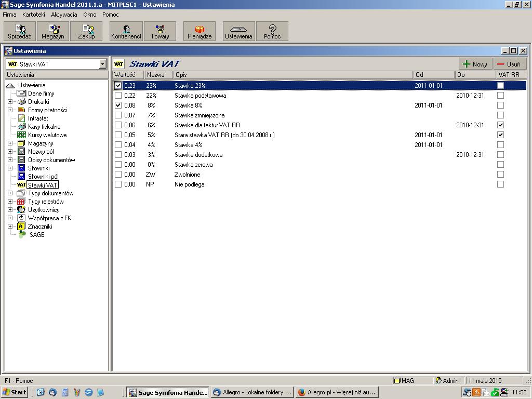Select the Znaczniki tree node
This screenshot has width=532, height=399.
point(40,227)
